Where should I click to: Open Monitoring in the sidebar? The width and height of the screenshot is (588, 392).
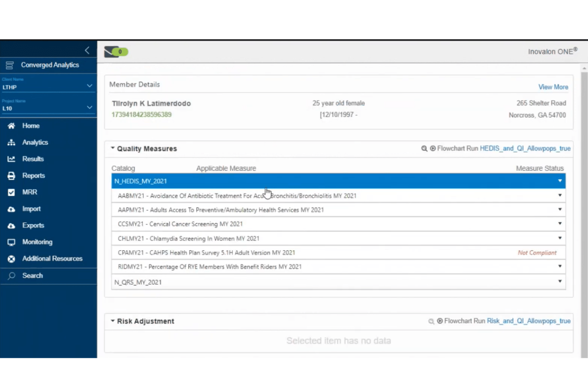[x=37, y=242]
